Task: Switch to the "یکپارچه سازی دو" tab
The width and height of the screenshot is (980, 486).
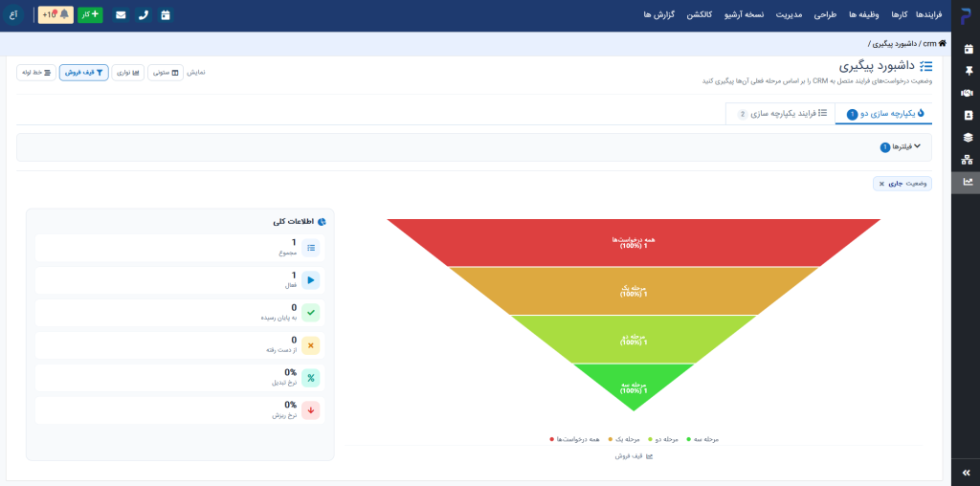Action: pos(883,114)
